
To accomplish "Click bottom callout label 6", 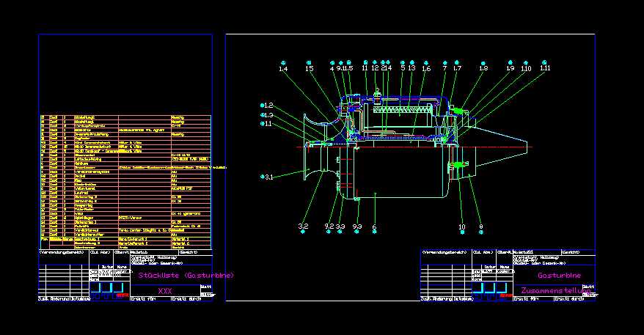I will click(374, 227).
